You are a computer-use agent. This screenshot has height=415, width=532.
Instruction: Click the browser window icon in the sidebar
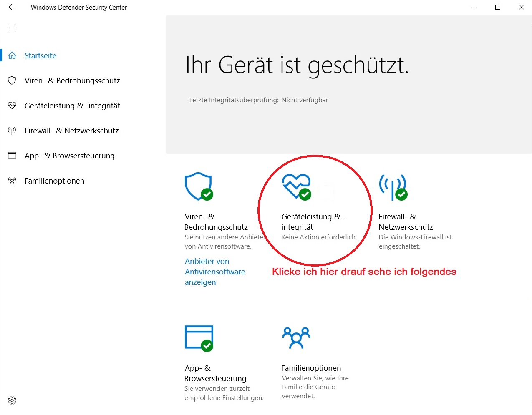click(x=12, y=156)
